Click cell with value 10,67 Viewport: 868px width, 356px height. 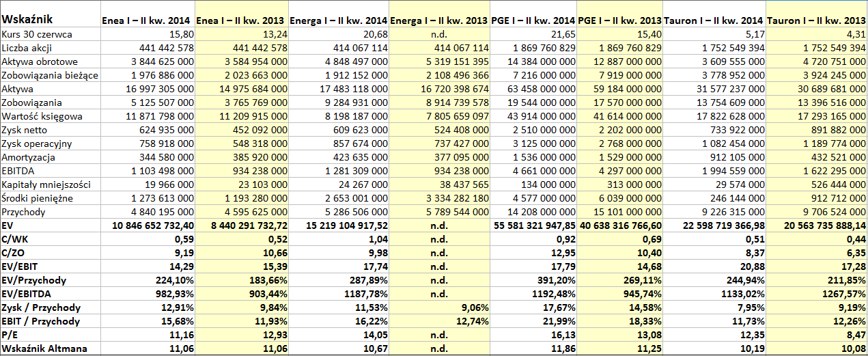339,348
